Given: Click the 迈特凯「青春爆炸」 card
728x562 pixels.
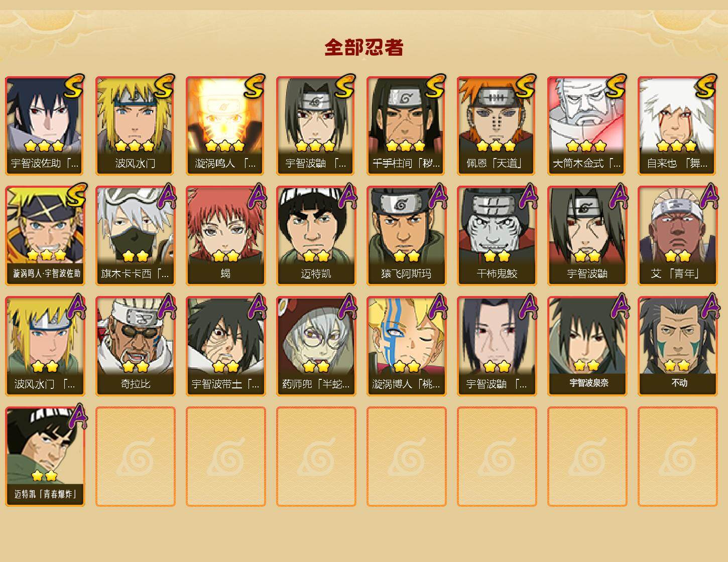Looking at the screenshot, I should [x=45, y=457].
